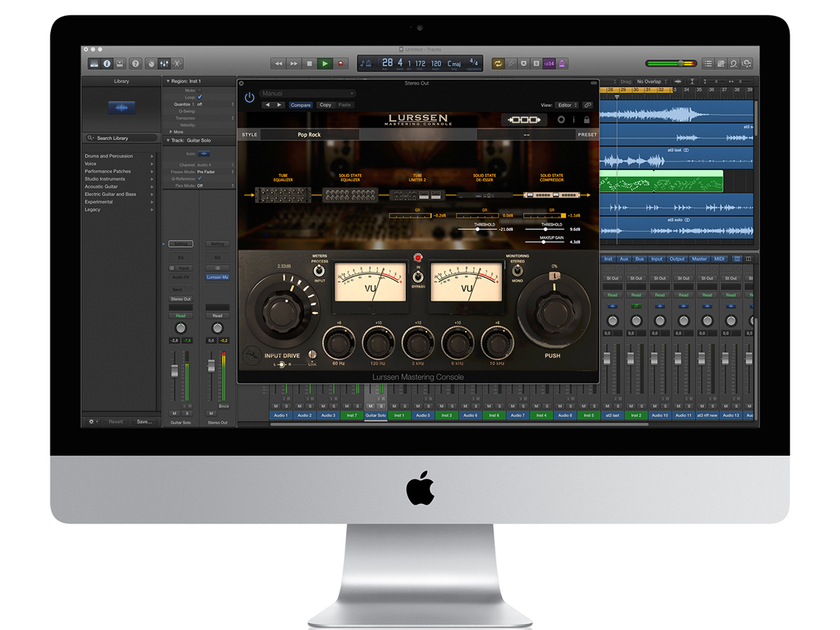Screen dimensions: 840x630
Task: Click the Compare button in plugin header
Action: point(300,105)
